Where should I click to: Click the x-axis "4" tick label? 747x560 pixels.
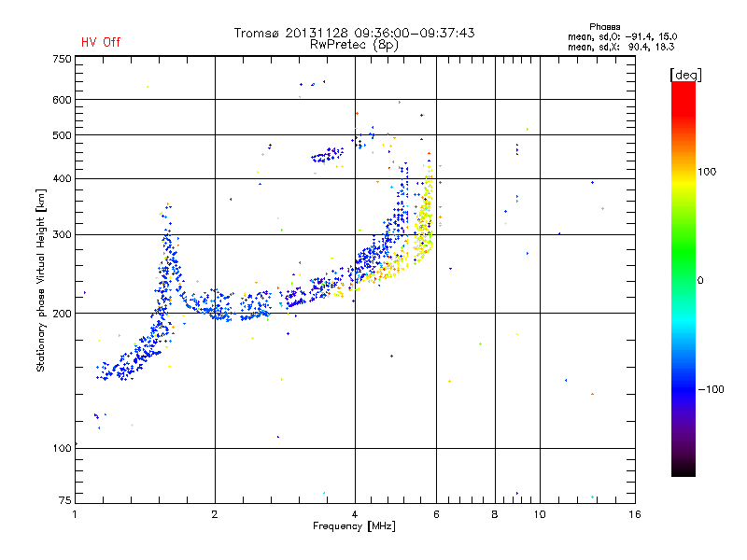(x=355, y=514)
